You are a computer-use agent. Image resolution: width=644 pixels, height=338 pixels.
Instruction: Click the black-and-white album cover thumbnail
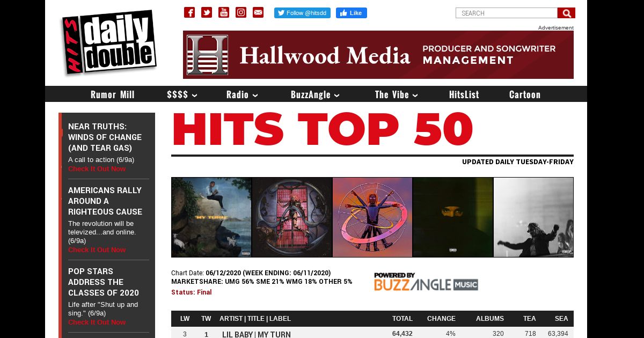pyautogui.click(x=533, y=217)
